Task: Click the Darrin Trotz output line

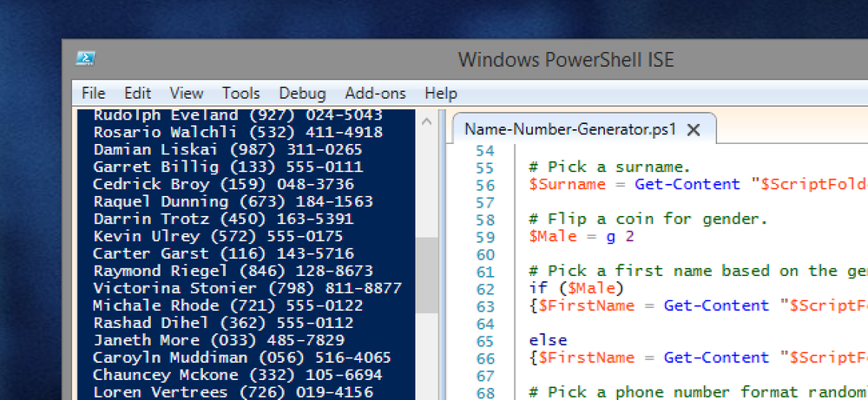Action: tap(223, 219)
